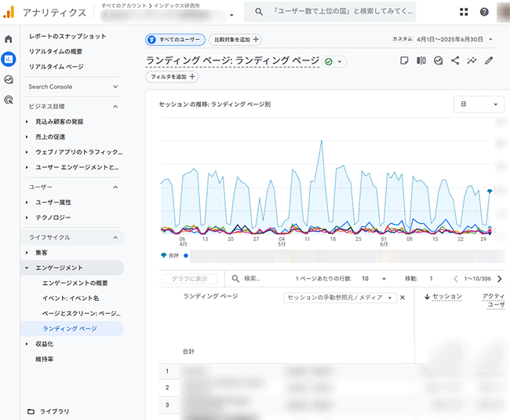Click 比較対象を追加 button
510x420 pixels.
tap(235, 40)
